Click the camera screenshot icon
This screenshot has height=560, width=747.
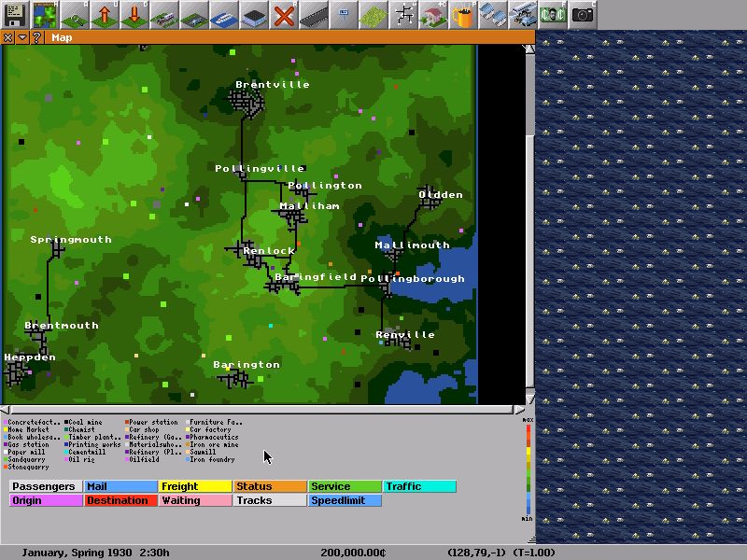click(583, 14)
